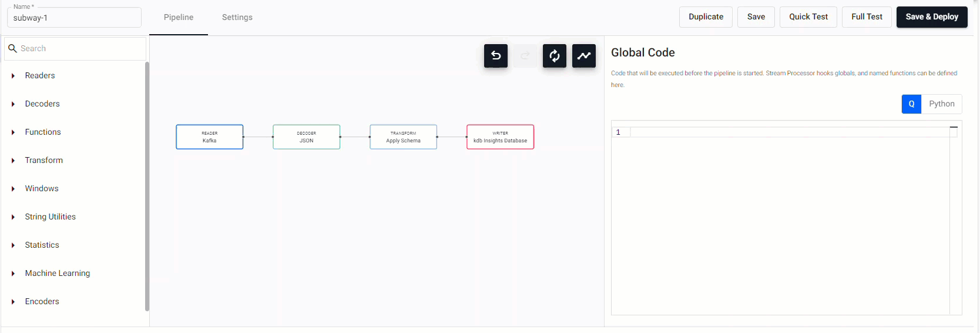Switch to the Pipeline tab
This screenshot has width=980, height=333.
(x=179, y=18)
